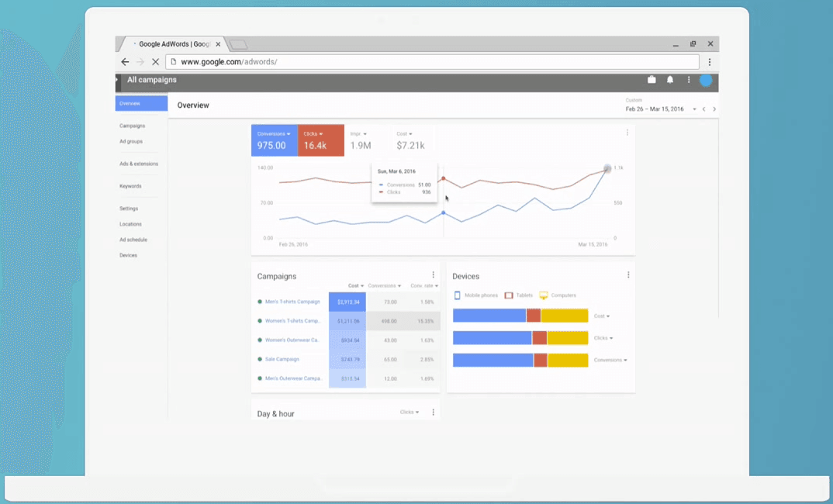Click the red Clicks point on Mar 6
This screenshot has width=833, height=504.
coord(444,178)
